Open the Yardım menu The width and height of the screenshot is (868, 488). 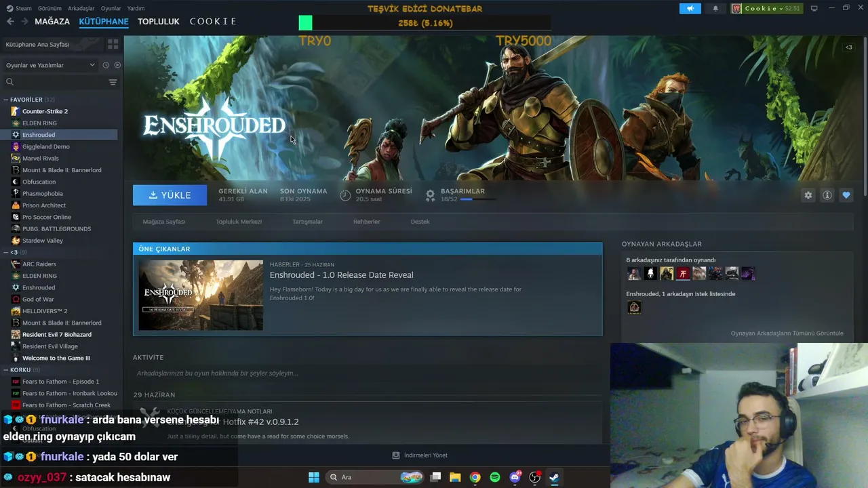click(136, 8)
